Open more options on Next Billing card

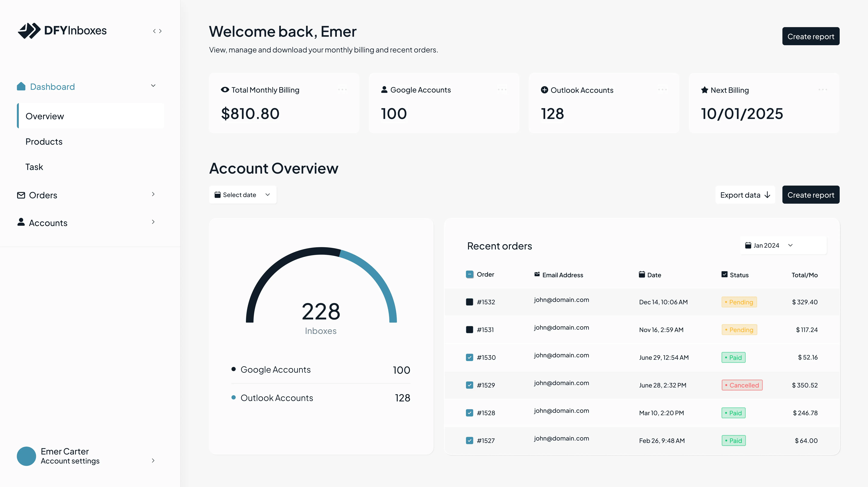[x=823, y=90]
